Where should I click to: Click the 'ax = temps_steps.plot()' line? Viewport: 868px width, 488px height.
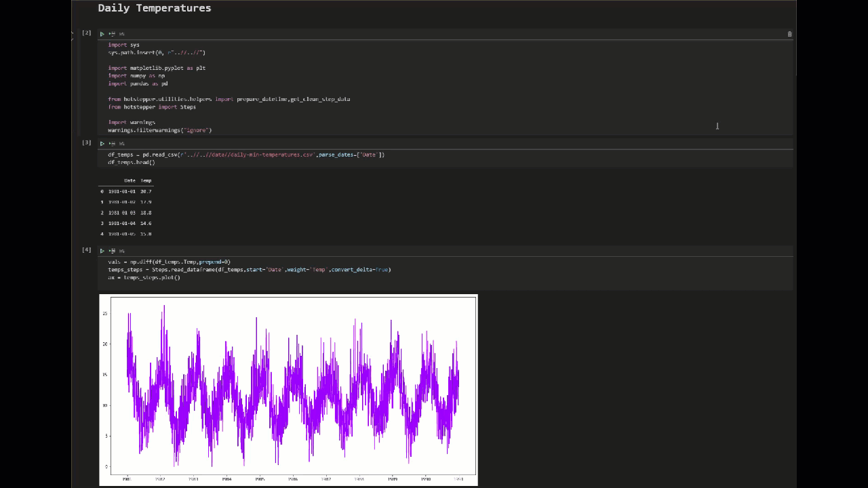(x=144, y=277)
